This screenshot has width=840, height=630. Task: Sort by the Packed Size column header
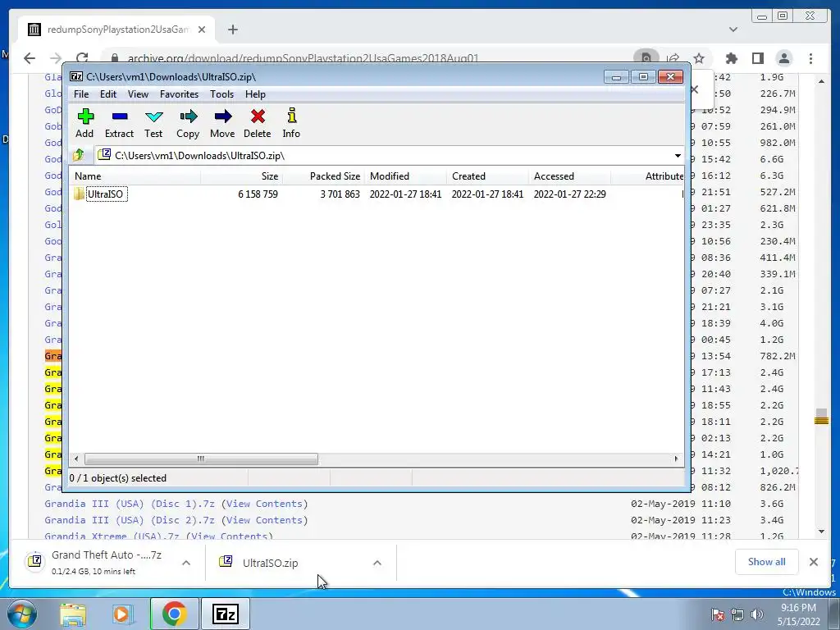click(323, 176)
